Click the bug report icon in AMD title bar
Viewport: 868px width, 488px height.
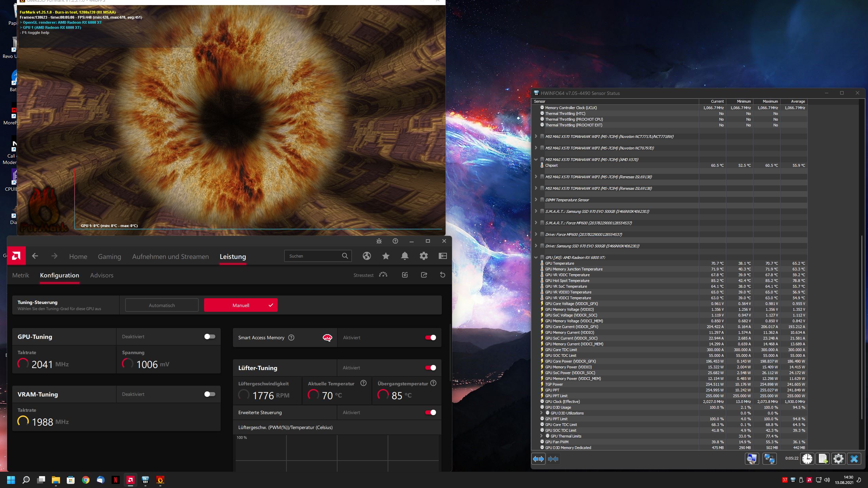(x=379, y=241)
